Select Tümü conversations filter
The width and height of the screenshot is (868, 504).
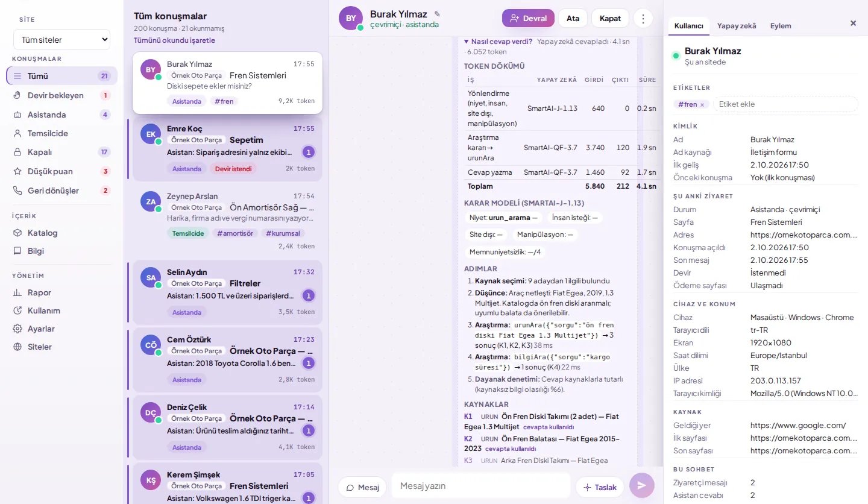[x=61, y=76]
